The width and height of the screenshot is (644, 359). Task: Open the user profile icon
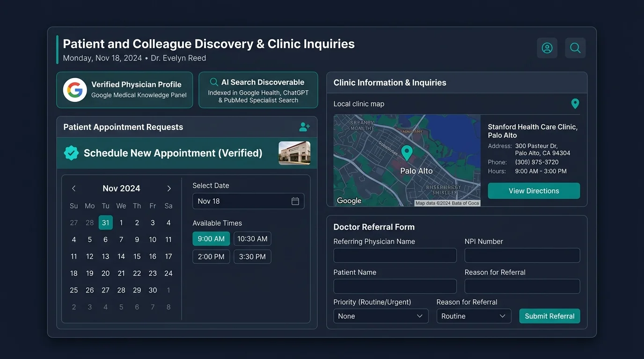coord(547,48)
